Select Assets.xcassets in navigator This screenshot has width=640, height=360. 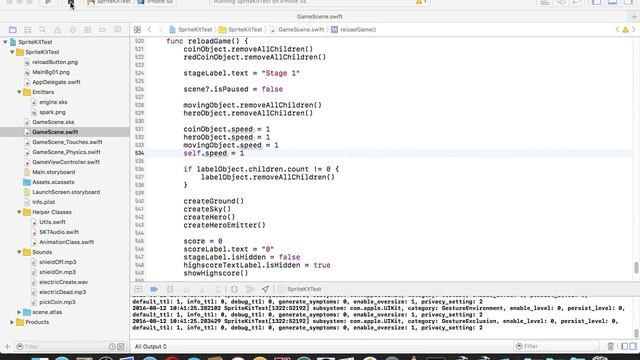tap(53, 182)
